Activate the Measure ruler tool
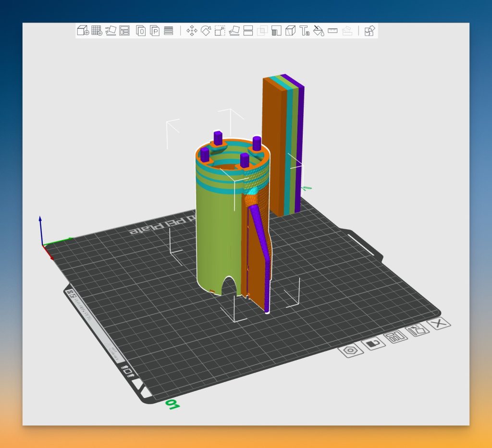Viewport: 492px width, 448px height. [x=332, y=31]
